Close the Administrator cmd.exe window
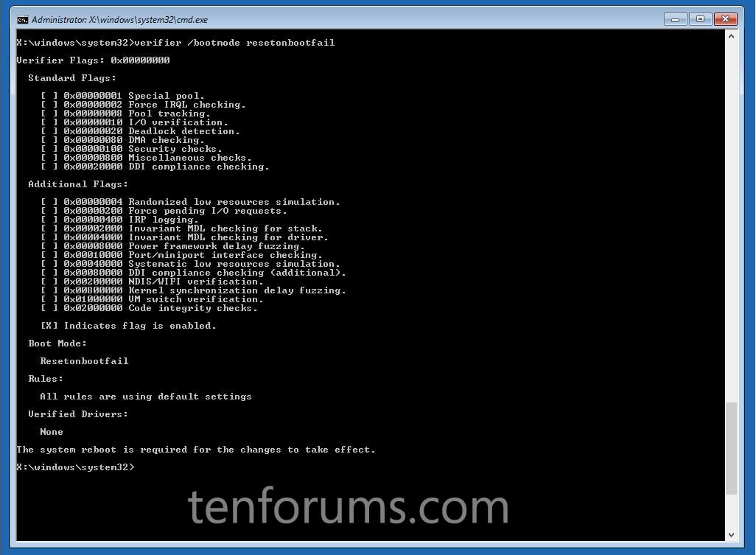756x555 pixels. pyautogui.click(x=725, y=19)
